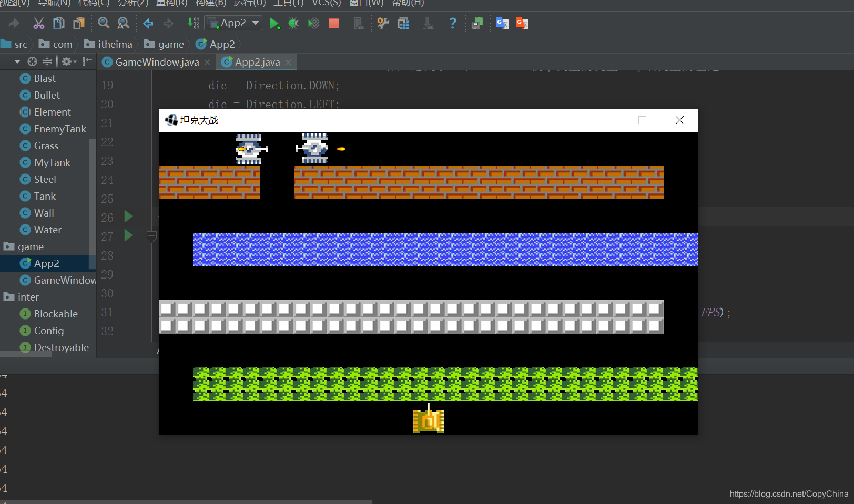
Task: Select App2 in the project tree
Action: (x=46, y=263)
